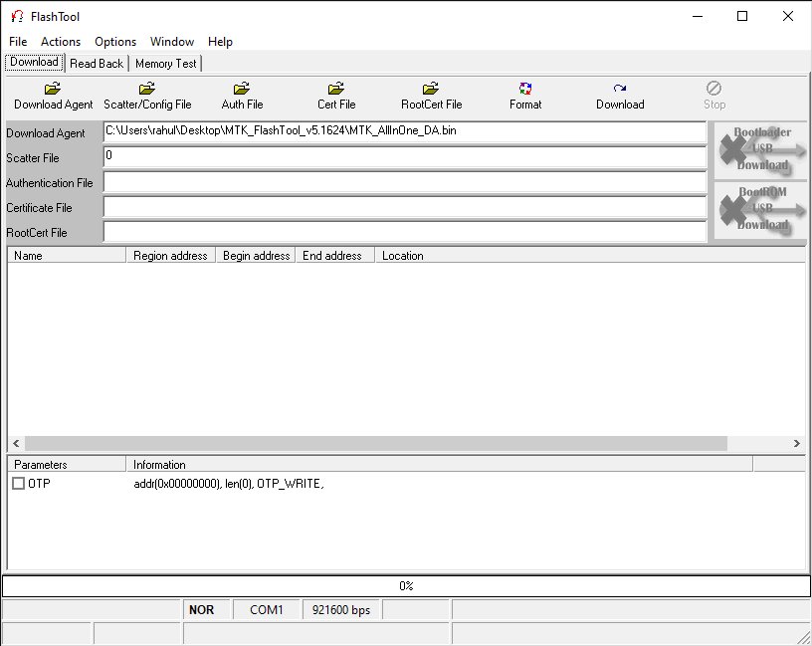This screenshot has height=646, width=812.
Task: Open the Actions menu
Action: (61, 42)
